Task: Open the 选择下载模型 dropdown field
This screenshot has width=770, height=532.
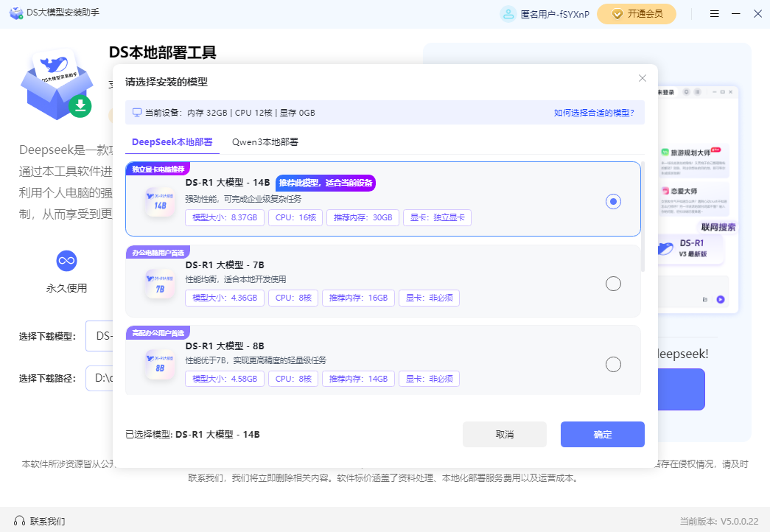Action: click(x=99, y=336)
